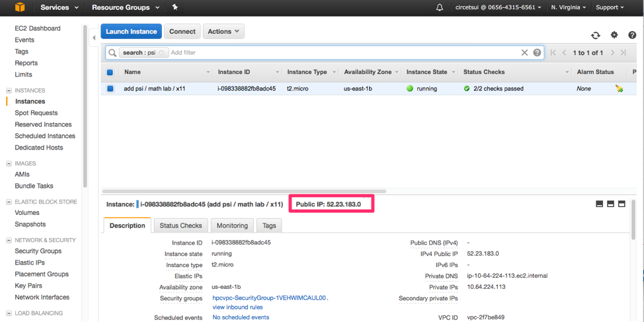
Task: Click the pin shortcut icon in top bar
Action: click(x=175, y=7)
